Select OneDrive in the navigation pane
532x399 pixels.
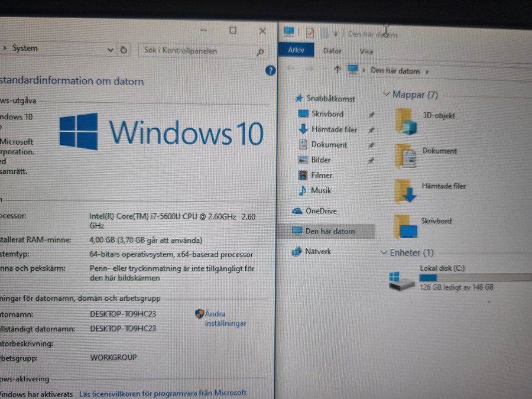click(321, 211)
